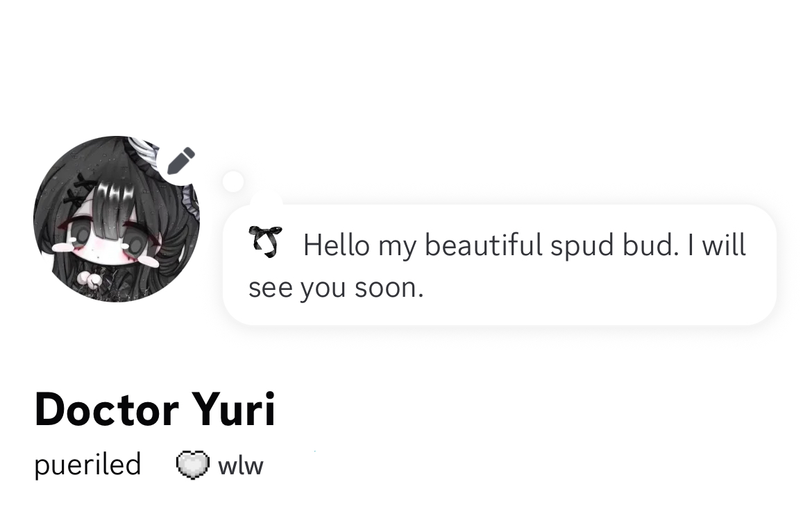The image size is (812, 509).
Task: Click the status text "Hello my beautiful spud bud"
Action: pos(491,245)
